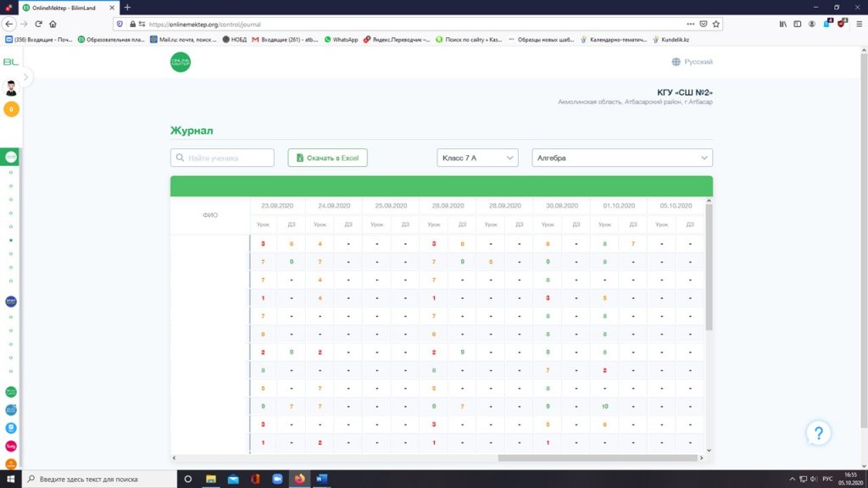Open Zoom from the taskbar
The height and width of the screenshot is (488, 868).
(x=276, y=479)
